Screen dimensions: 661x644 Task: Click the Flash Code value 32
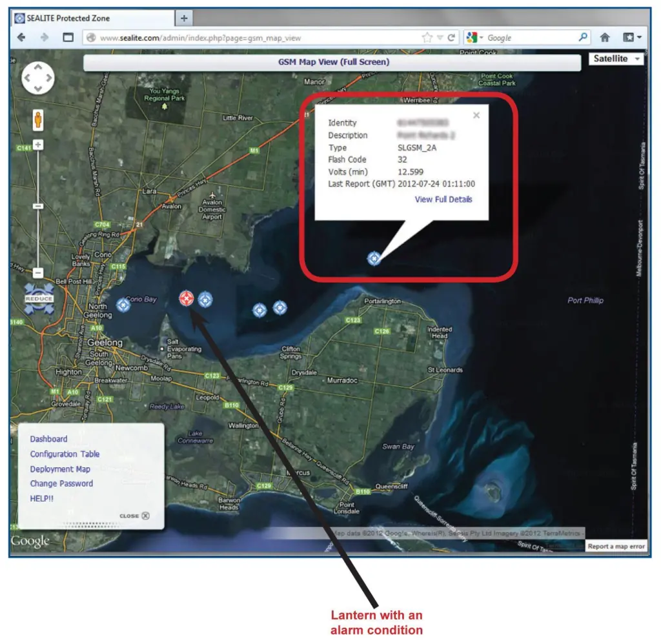click(402, 159)
